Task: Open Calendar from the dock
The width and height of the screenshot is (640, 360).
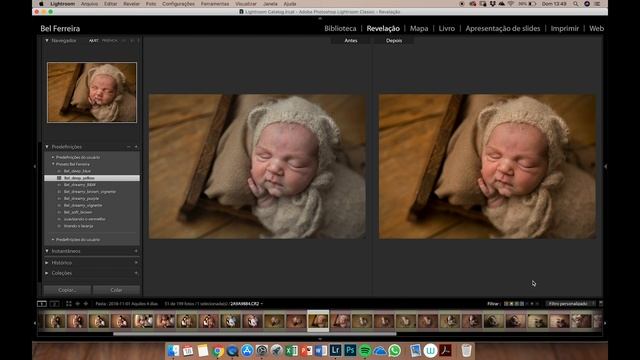Action: pyautogui.click(x=188, y=350)
